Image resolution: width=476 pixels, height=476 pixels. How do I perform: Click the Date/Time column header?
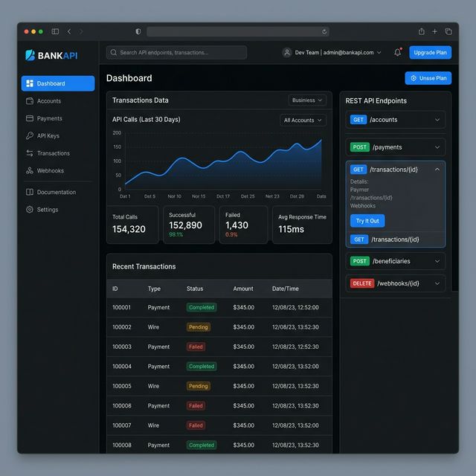[x=285, y=289]
